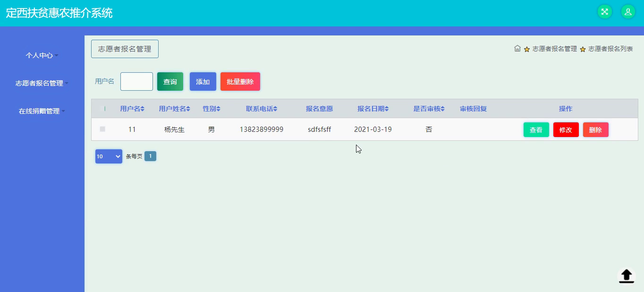Open 志愿者报名管理 in the sidebar

(42, 83)
